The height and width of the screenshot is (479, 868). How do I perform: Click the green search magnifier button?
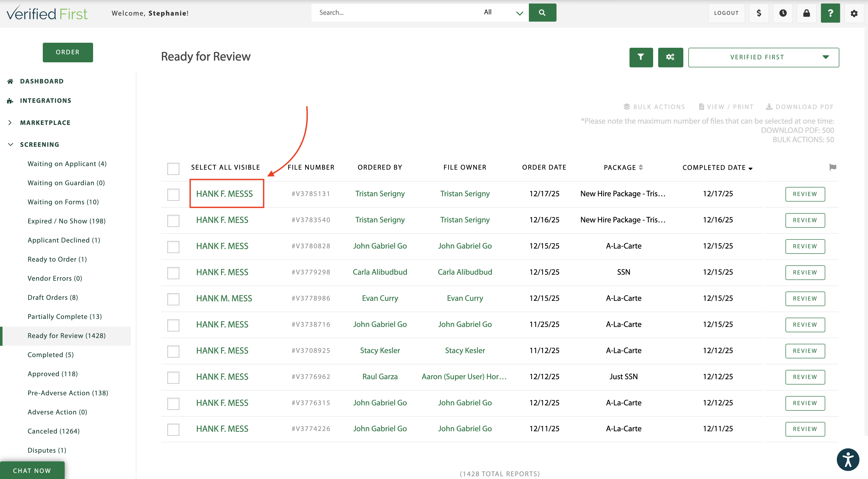point(542,13)
